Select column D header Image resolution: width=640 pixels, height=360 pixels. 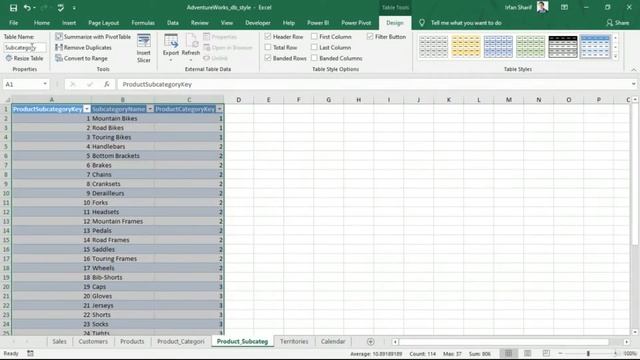pos(238,100)
